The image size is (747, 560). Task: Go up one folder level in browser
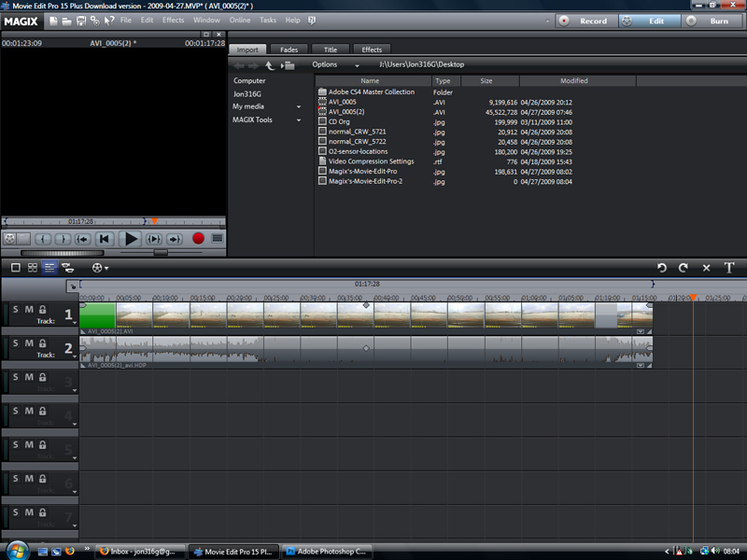coord(270,65)
